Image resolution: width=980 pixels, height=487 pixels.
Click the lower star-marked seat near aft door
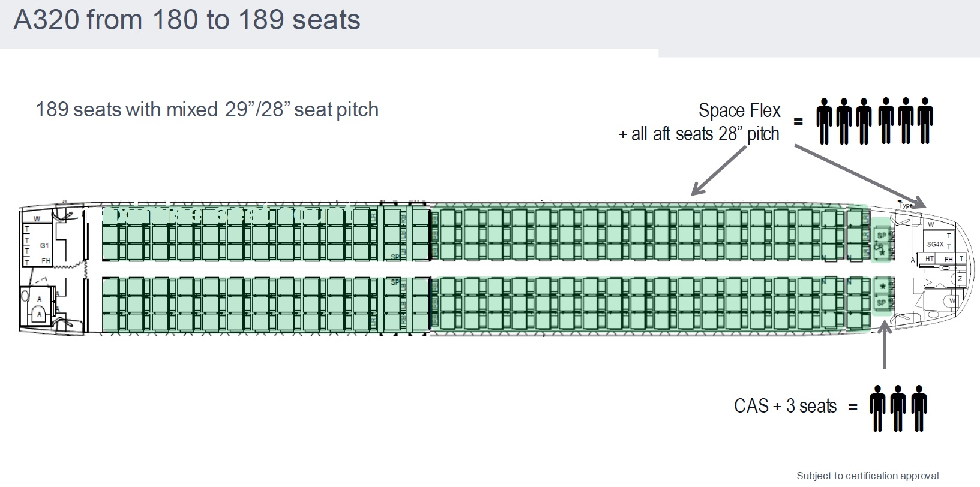pos(882,287)
